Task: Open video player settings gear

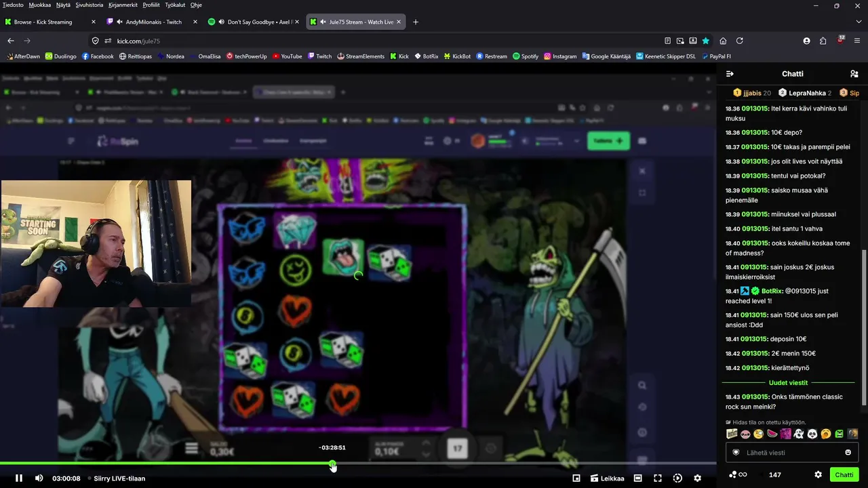Action: pyautogui.click(x=697, y=478)
